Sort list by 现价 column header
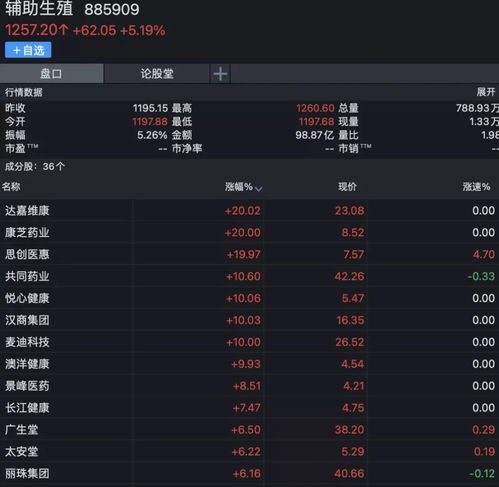The image size is (499, 487). coord(347,187)
